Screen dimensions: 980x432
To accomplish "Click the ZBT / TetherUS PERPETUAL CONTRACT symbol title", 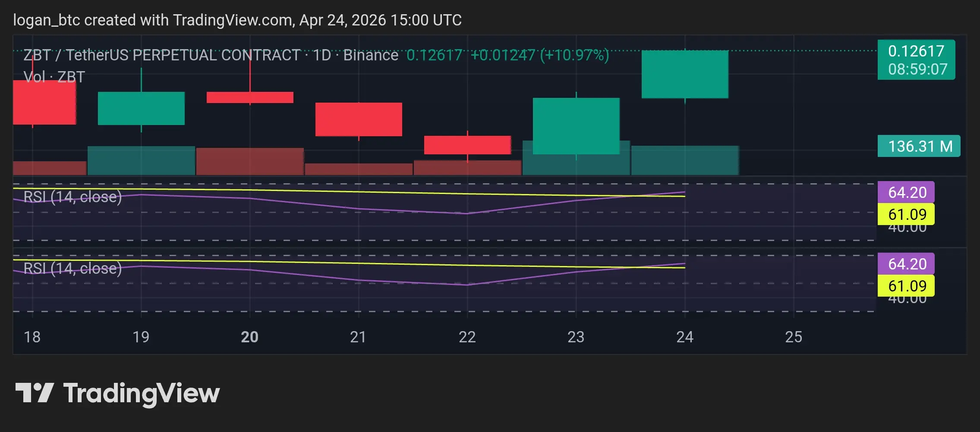I will [x=162, y=55].
